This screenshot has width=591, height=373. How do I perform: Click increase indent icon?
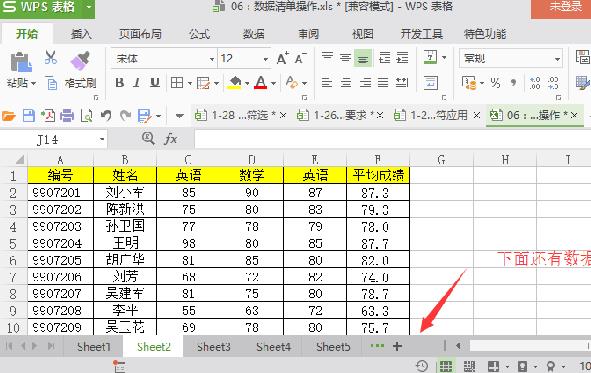pyautogui.click(x=402, y=57)
